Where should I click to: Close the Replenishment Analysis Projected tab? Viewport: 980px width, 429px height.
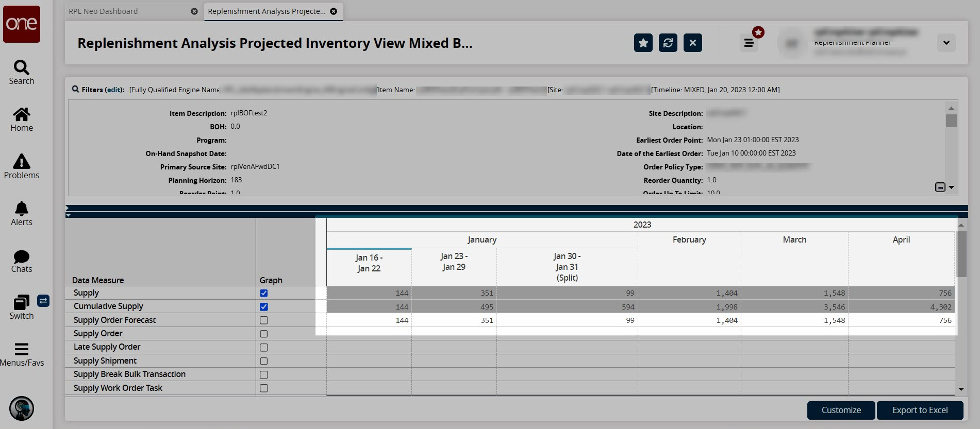(334, 11)
